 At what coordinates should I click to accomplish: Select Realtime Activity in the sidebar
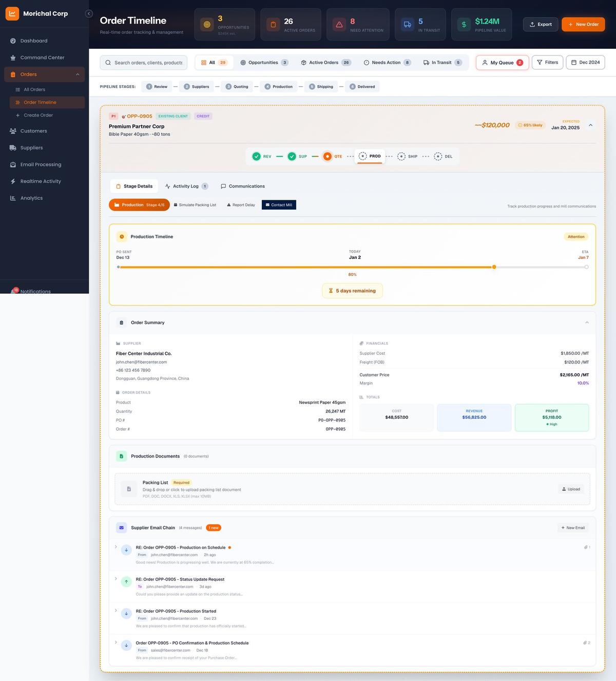tap(41, 181)
